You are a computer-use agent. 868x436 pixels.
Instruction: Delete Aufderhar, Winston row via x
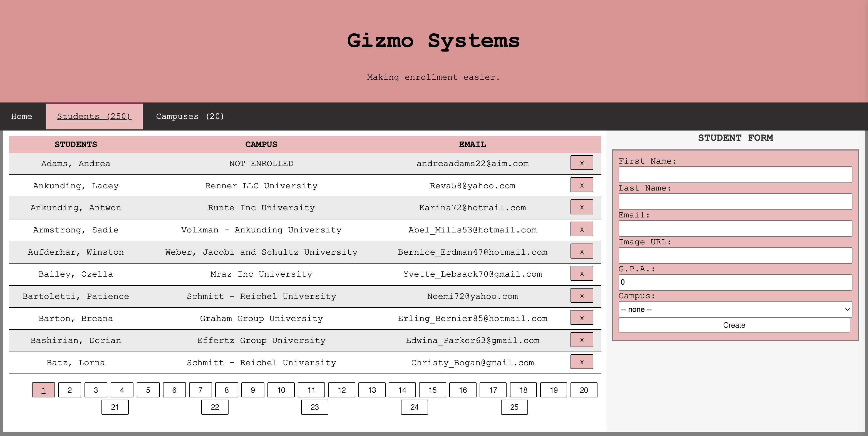pos(582,252)
